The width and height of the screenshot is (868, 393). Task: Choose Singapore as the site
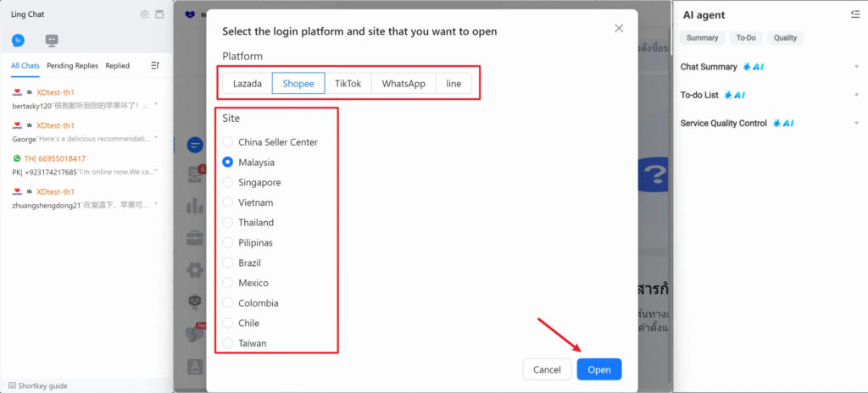coord(227,182)
